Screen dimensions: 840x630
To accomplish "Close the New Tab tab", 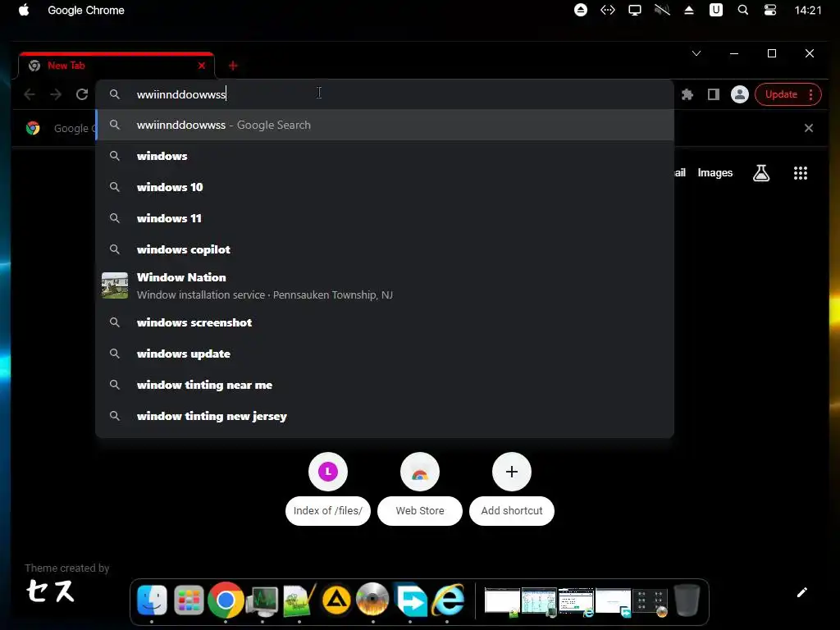I will tap(202, 66).
